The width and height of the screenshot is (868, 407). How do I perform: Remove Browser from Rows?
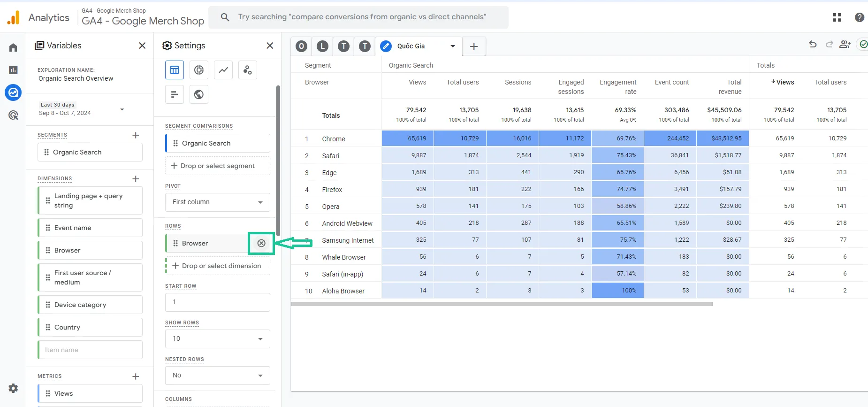click(x=261, y=243)
